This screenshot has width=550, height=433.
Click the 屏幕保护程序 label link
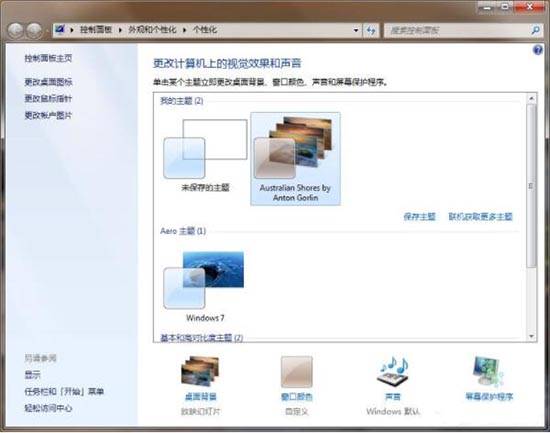(489, 397)
